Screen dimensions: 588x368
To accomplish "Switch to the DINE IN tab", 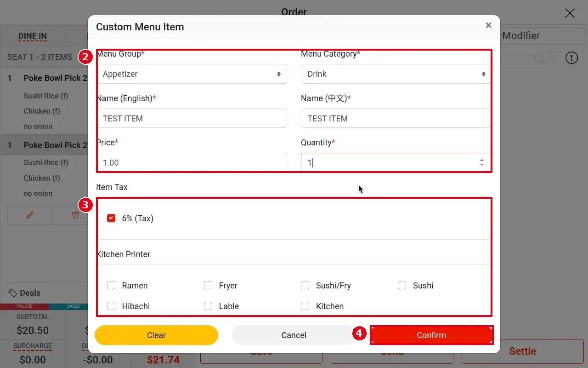I will (x=33, y=36).
